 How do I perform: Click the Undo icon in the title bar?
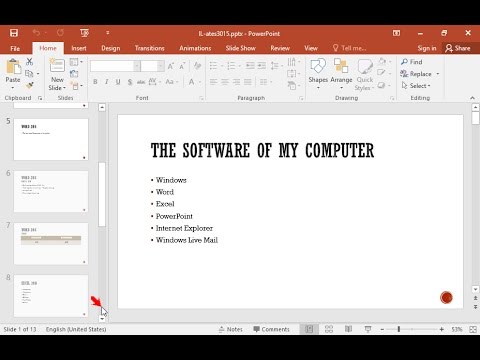point(36,33)
